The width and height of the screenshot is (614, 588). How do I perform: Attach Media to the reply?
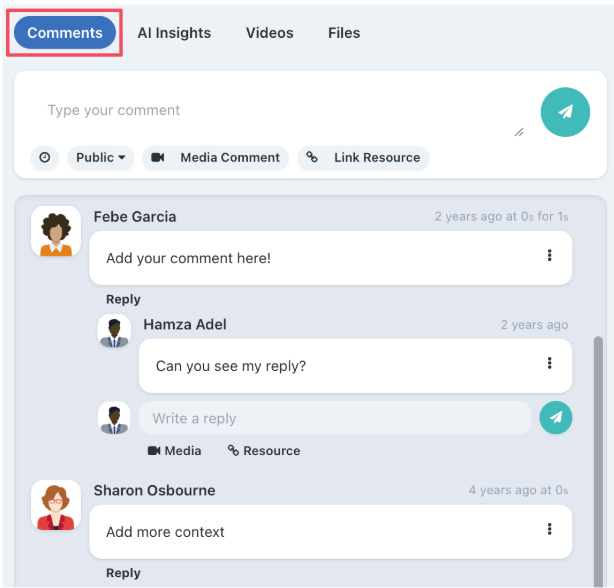tap(174, 451)
